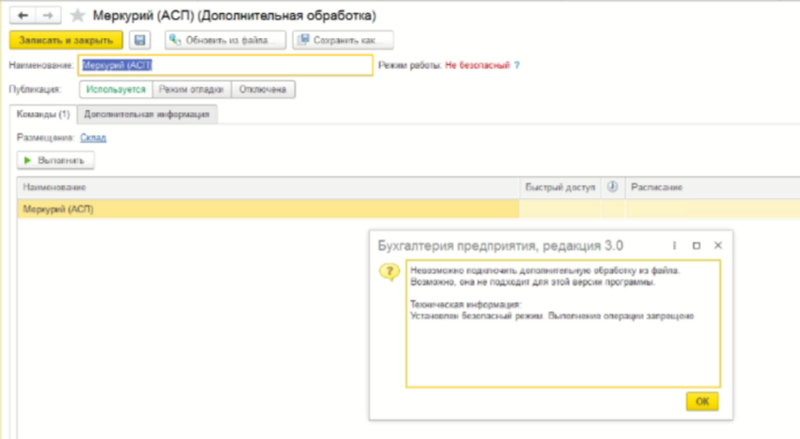Maximize the error dialog window
This screenshot has width=800, height=439.
click(696, 244)
